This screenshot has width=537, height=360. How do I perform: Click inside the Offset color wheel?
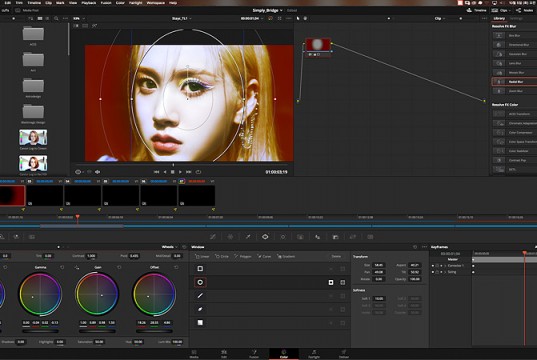(154, 294)
